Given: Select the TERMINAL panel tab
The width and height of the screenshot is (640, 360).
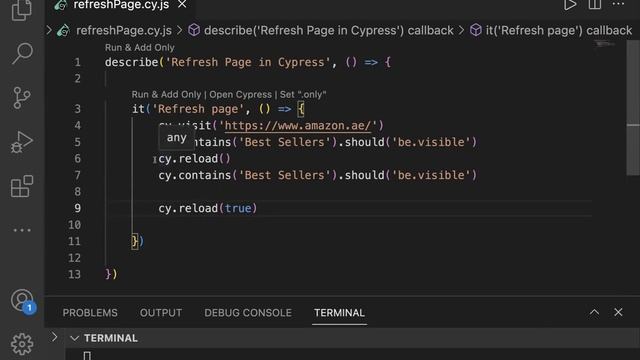Looking at the screenshot, I should pyautogui.click(x=339, y=313).
